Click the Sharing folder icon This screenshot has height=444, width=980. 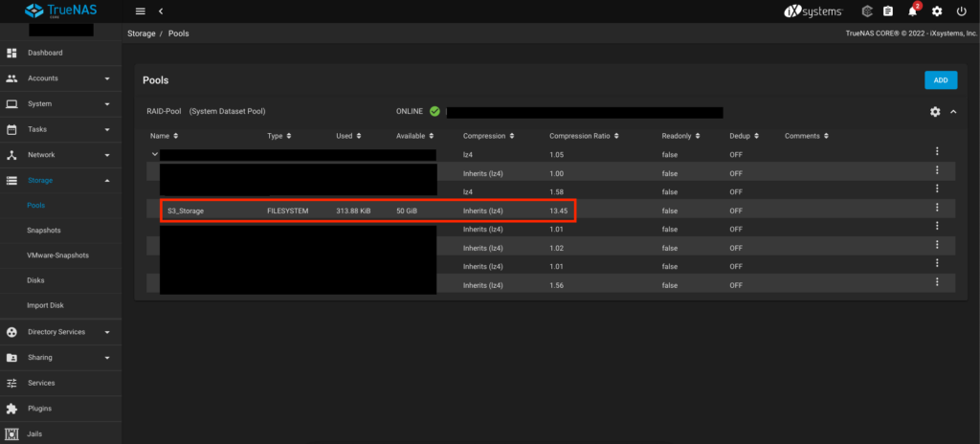tap(11, 358)
